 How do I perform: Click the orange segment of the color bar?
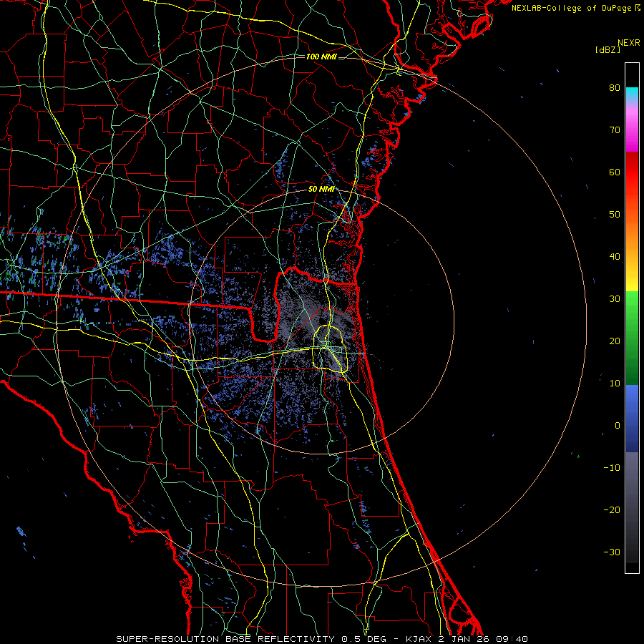point(632,236)
